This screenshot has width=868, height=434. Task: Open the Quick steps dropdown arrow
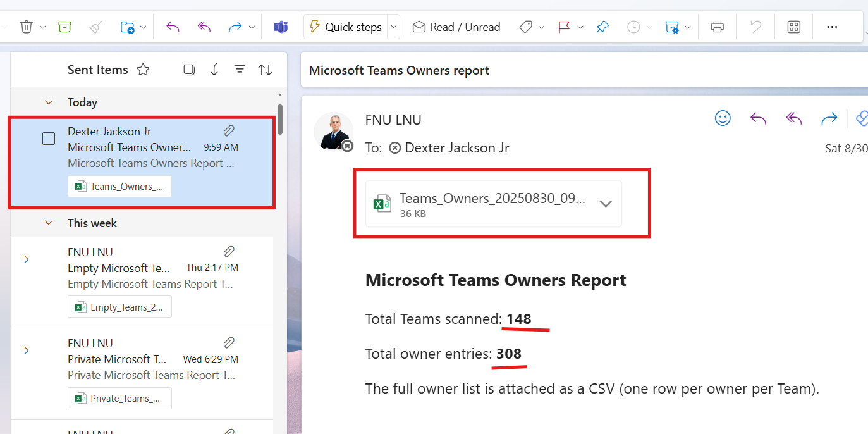pyautogui.click(x=394, y=27)
